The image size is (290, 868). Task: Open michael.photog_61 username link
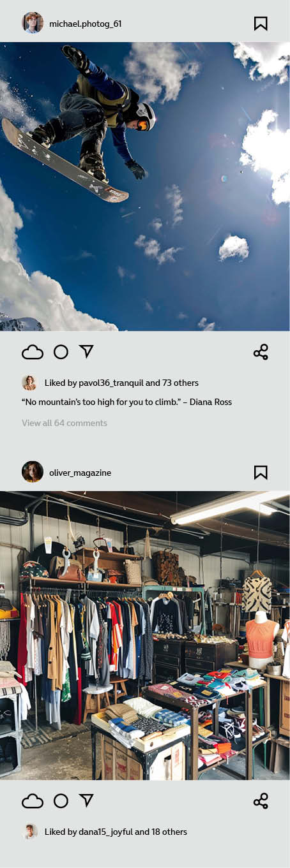(85, 24)
